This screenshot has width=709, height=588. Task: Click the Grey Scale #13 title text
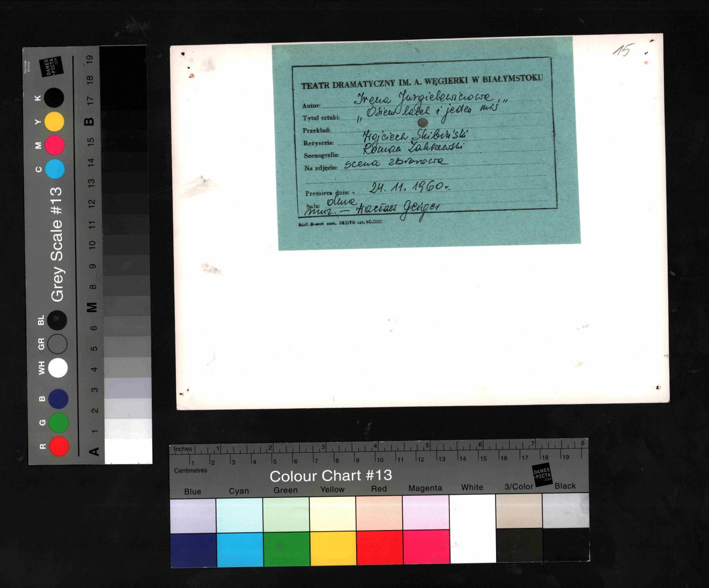click(x=57, y=244)
